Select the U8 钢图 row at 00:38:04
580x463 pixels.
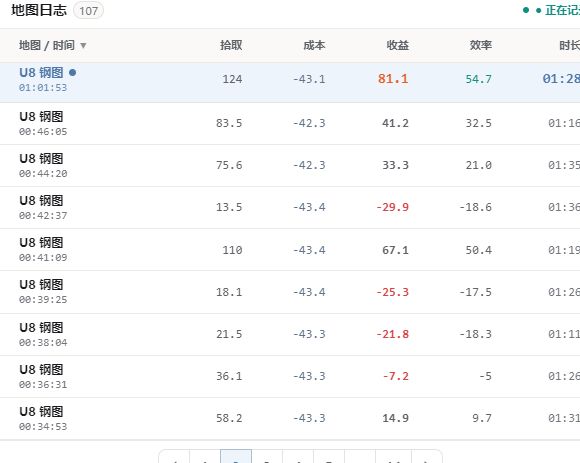pyautogui.click(x=290, y=334)
